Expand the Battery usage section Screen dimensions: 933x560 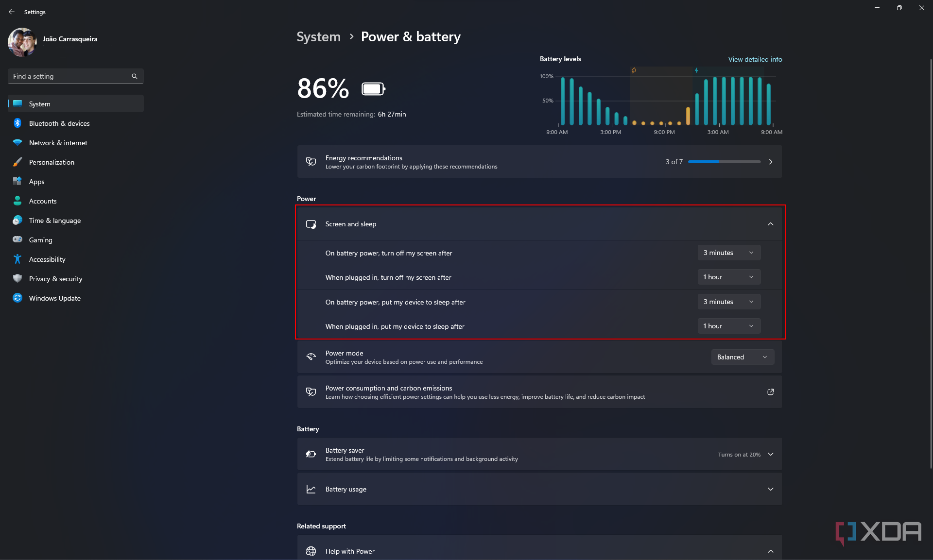click(770, 490)
